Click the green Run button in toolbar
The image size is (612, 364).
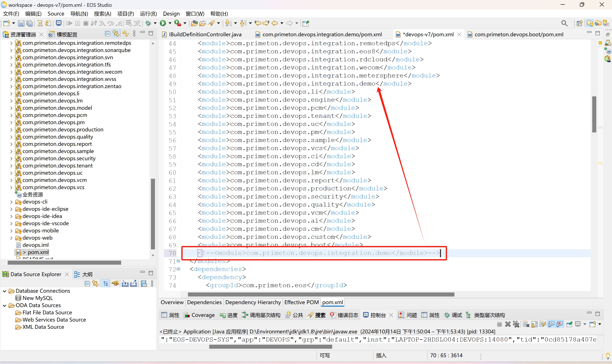click(163, 23)
